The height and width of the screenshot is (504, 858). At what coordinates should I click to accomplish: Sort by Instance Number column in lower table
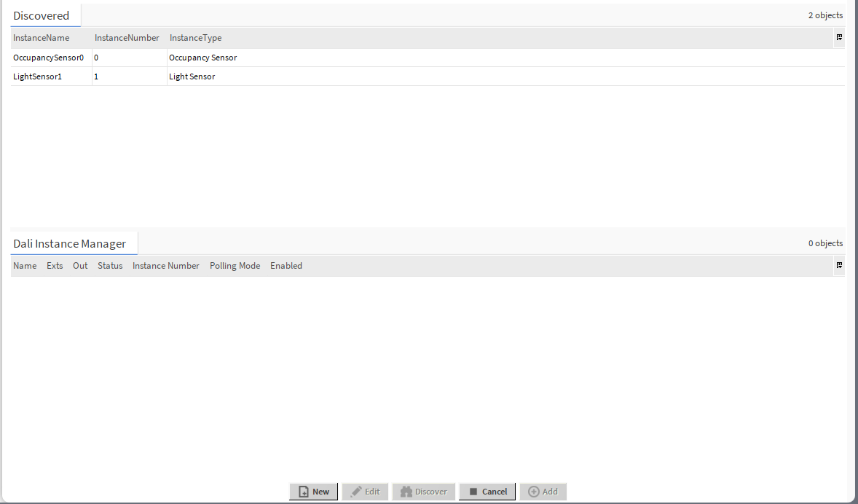[x=166, y=266]
